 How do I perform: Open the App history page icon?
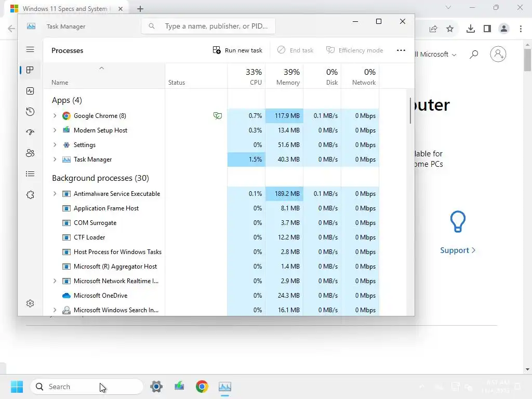[x=30, y=112]
